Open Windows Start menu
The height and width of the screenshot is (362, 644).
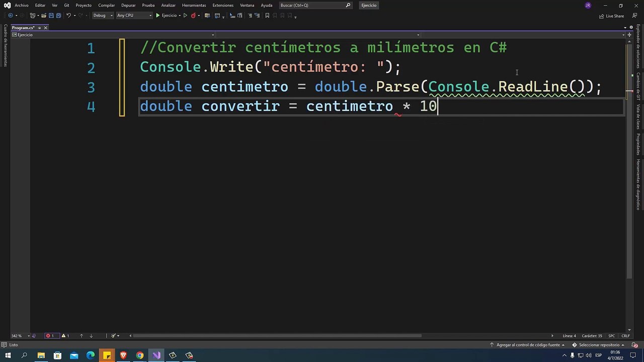tap(8, 355)
